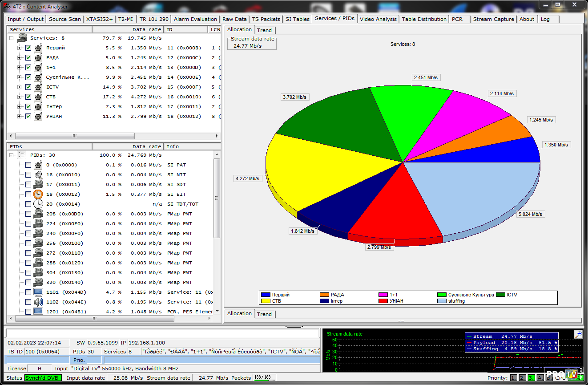Click priority button 1 in the status bar
The image size is (588, 385).
(x=513, y=378)
